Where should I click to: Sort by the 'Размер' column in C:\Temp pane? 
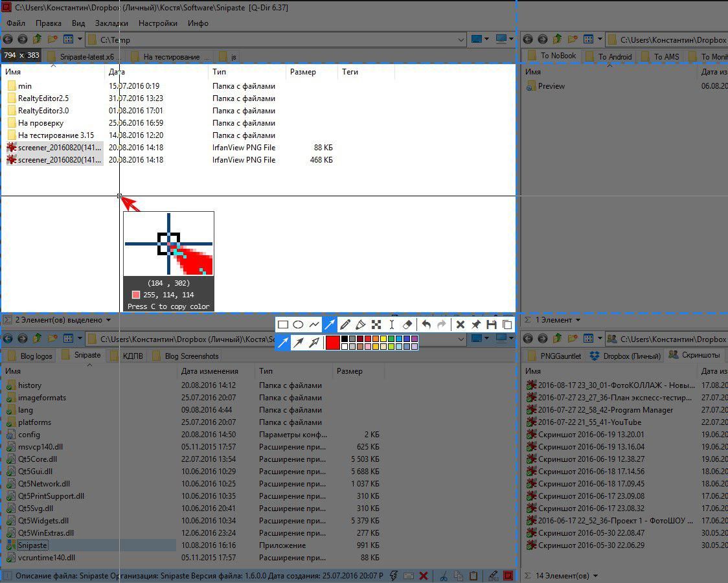312,71
